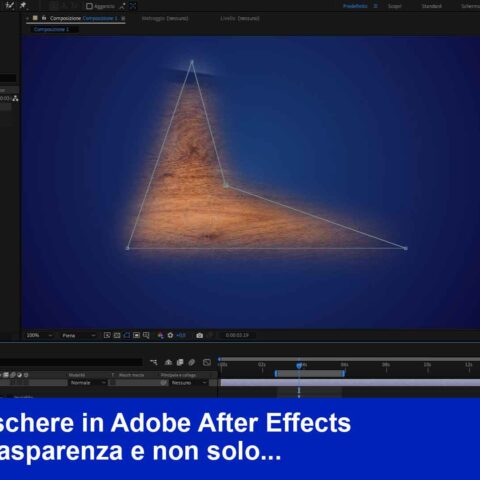Select the top mask vertex

[192, 62]
